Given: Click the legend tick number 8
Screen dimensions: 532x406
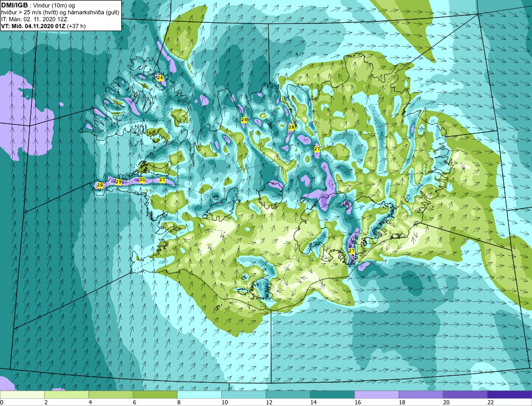Looking at the screenshot, I should [x=179, y=402].
